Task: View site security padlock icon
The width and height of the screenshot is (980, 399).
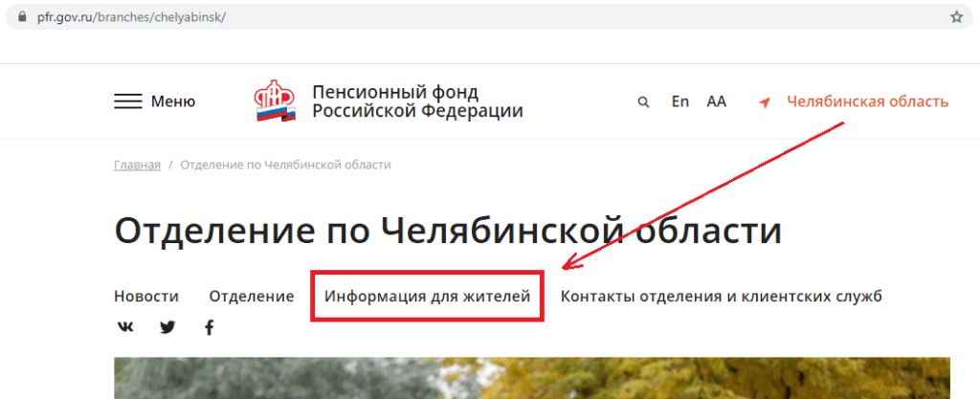Action: (24, 17)
